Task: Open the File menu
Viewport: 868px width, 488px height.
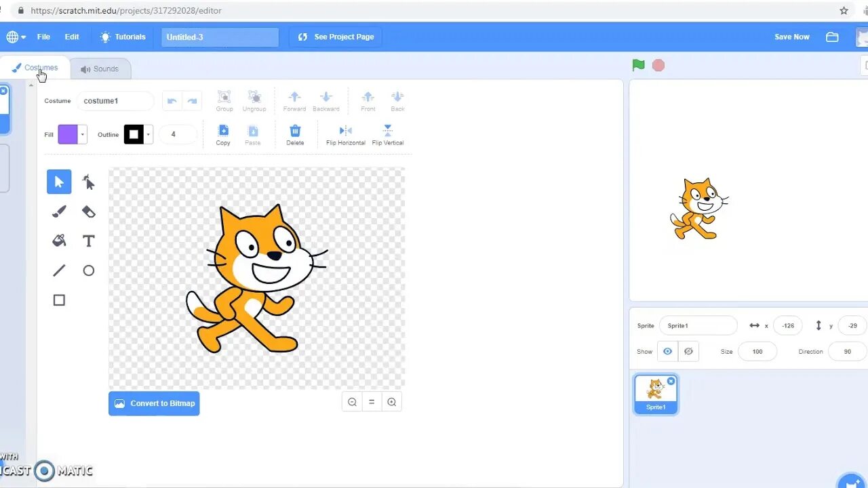Action: pyautogui.click(x=43, y=37)
